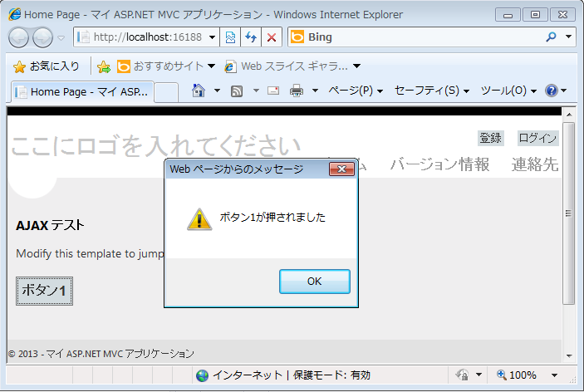
Task: Click the vertical scrollbar up arrow
Action: click(x=569, y=115)
